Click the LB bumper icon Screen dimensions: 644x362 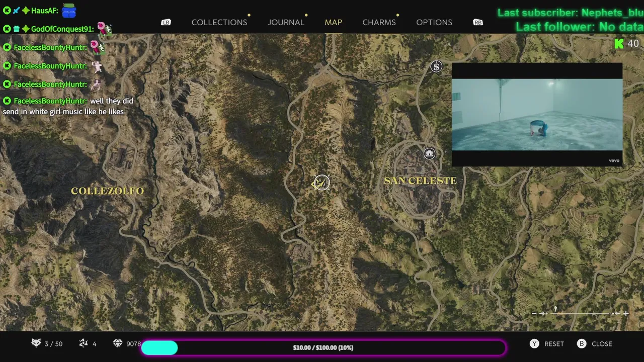pyautogui.click(x=166, y=22)
